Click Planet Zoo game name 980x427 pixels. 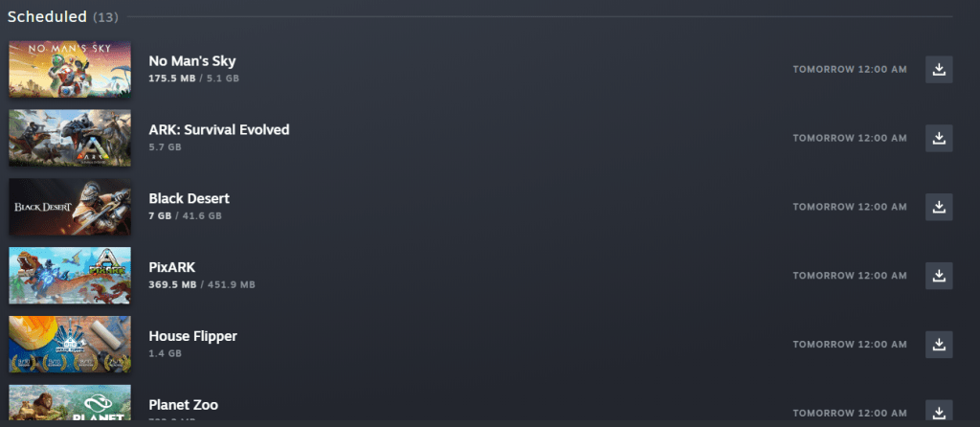pyautogui.click(x=183, y=405)
